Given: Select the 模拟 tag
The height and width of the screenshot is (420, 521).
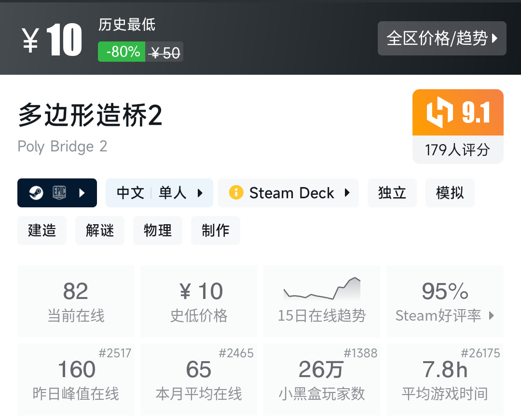Looking at the screenshot, I should [x=450, y=193].
